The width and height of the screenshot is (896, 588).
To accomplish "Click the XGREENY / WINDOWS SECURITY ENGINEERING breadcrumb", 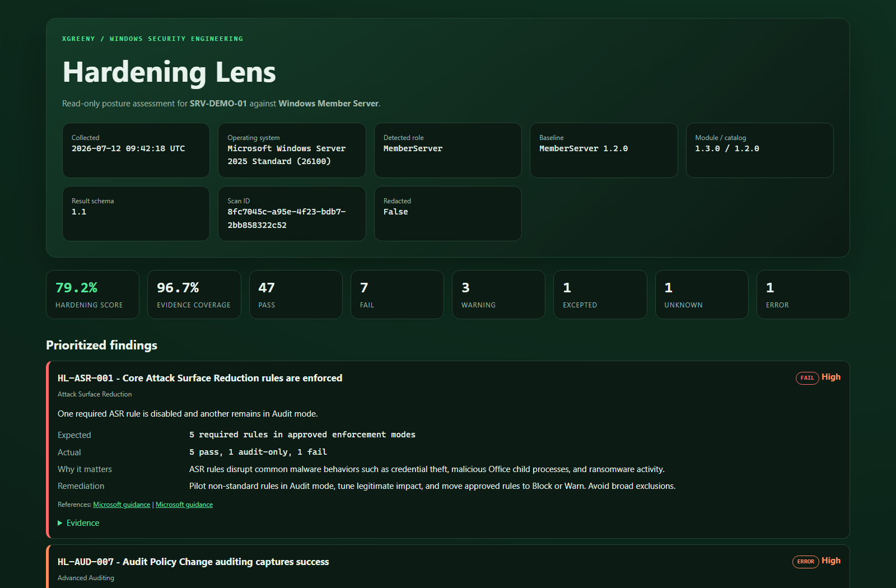I will [x=152, y=39].
